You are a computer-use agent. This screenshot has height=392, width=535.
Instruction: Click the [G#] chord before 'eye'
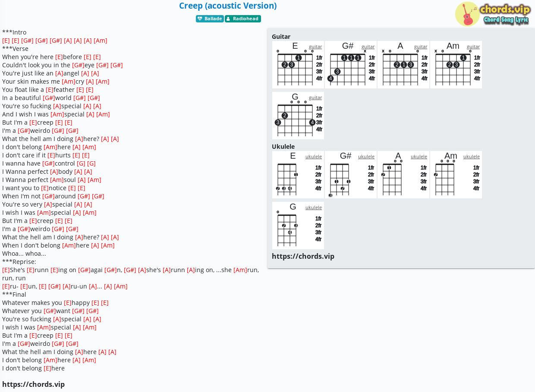78,65
